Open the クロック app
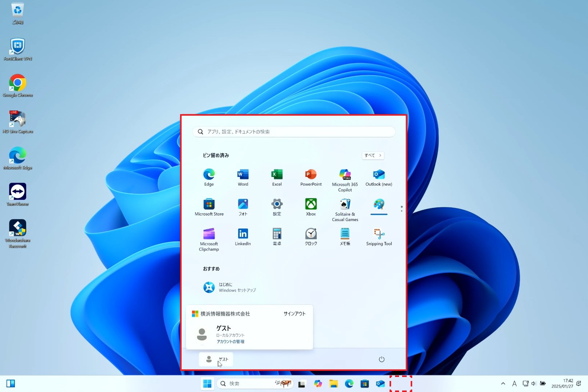Image resolution: width=588 pixels, height=392 pixels. 311,237
